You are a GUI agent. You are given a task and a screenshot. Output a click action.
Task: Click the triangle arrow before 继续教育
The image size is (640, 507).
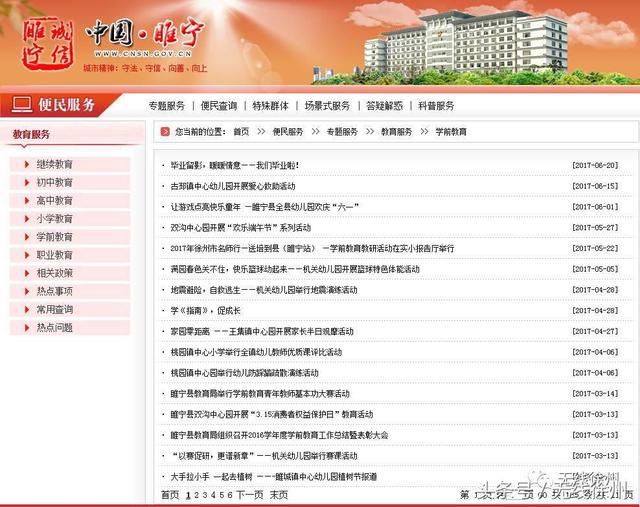(27, 165)
